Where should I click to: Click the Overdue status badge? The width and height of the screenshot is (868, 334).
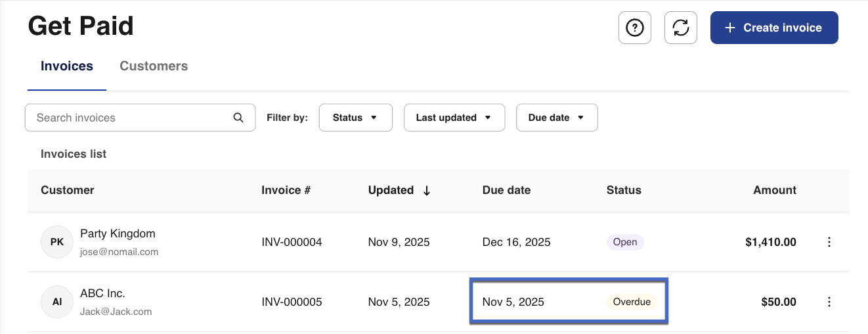[631, 302]
